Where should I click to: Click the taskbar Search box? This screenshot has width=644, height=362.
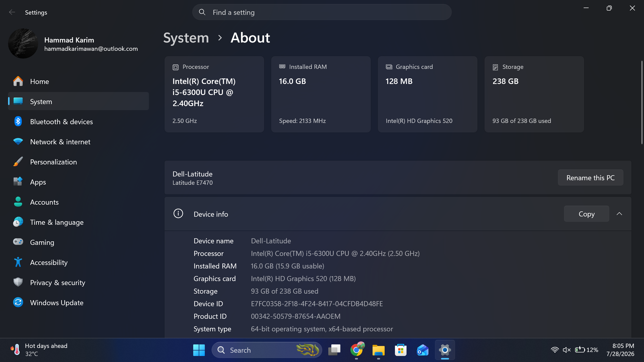tap(267, 350)
